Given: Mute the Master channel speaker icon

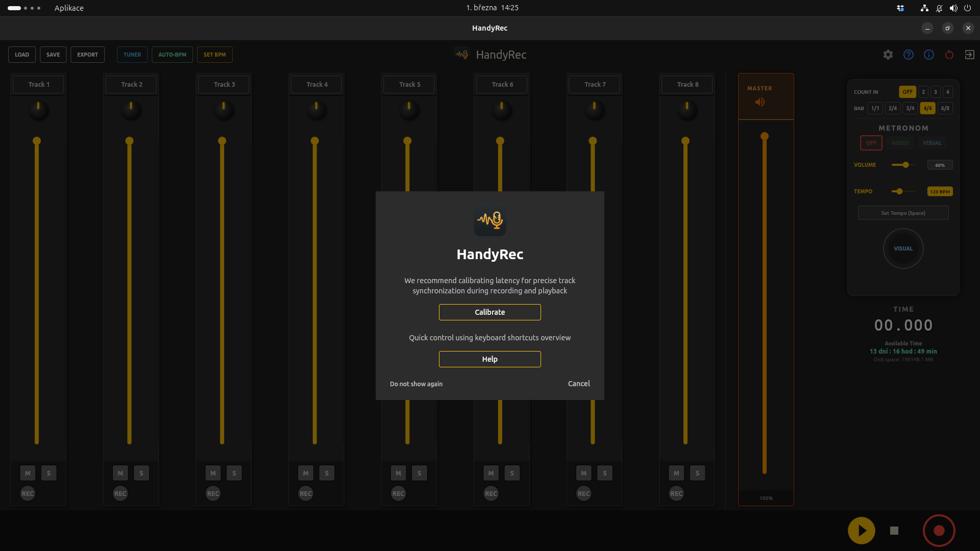Looking at the screenshot, I should tap(760, 102).
